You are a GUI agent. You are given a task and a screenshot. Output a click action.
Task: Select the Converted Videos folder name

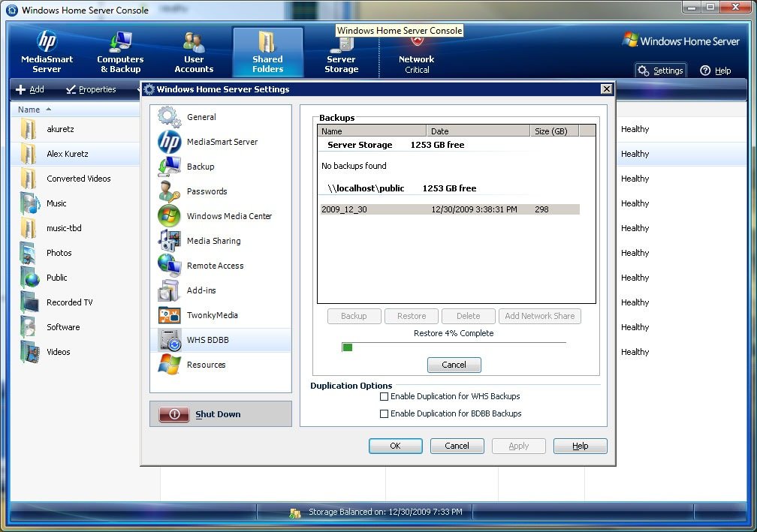click(x=79, y=179)
